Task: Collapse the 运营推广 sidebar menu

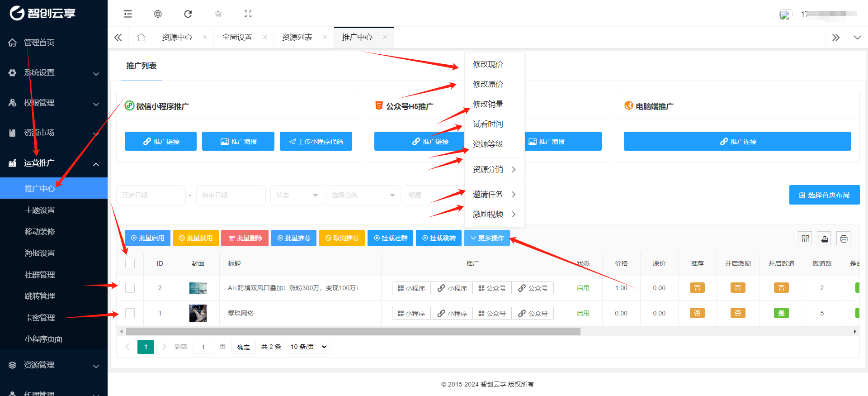Action: (x=54, y=163)
